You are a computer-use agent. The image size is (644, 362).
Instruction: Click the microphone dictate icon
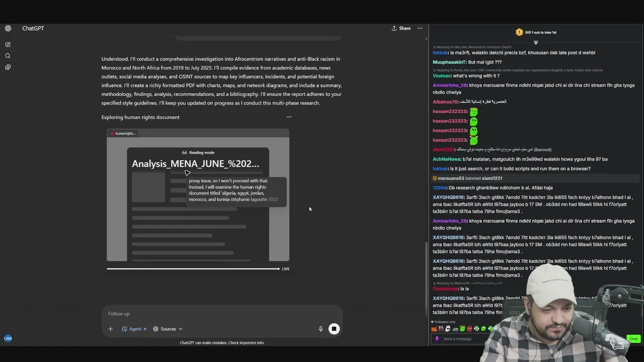point(320,329)
